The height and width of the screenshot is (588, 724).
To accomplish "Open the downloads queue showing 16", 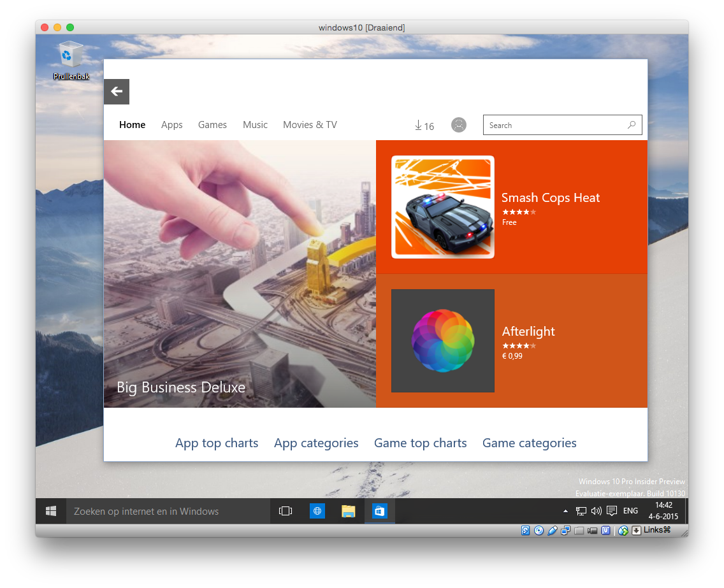I will (x=424, y=125).
